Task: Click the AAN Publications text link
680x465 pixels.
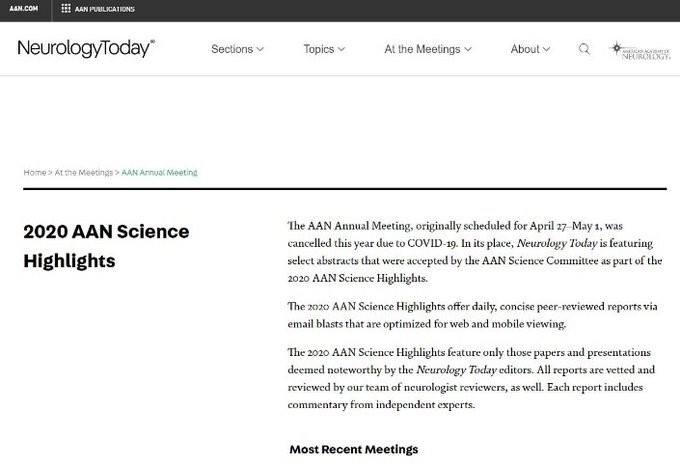Action: (105, 9)
